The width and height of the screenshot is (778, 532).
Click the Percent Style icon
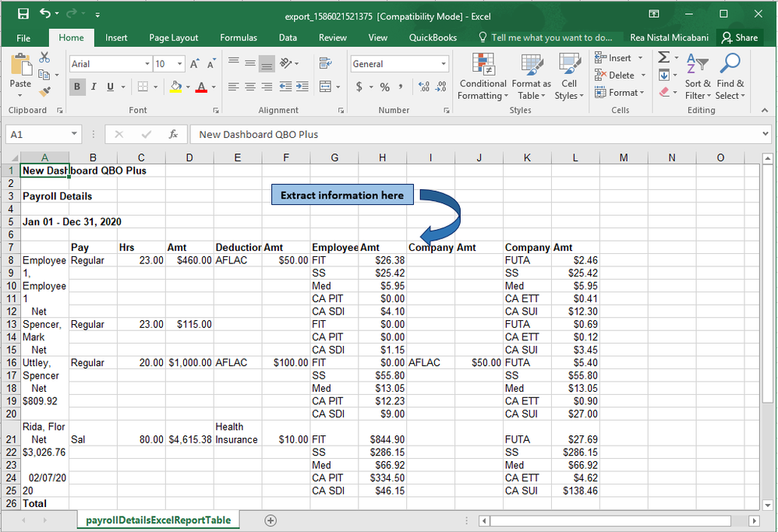384,87
